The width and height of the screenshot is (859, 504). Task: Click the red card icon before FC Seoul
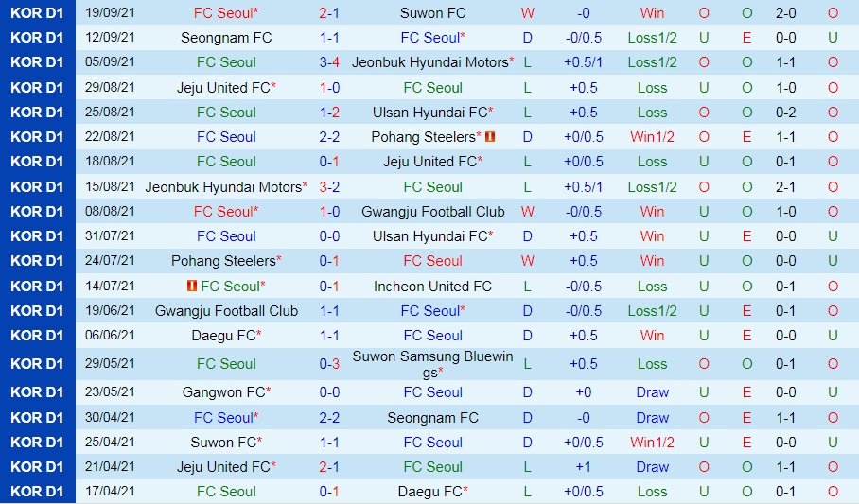[x=192, y=286]
